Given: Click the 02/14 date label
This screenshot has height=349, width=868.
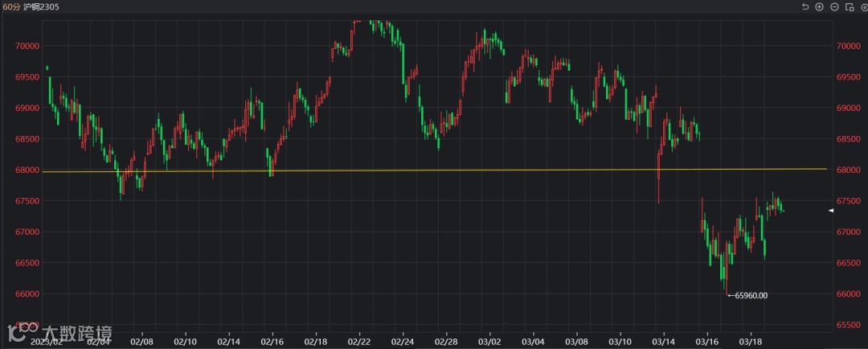Looking at the screenshot, I should (229, 342).
